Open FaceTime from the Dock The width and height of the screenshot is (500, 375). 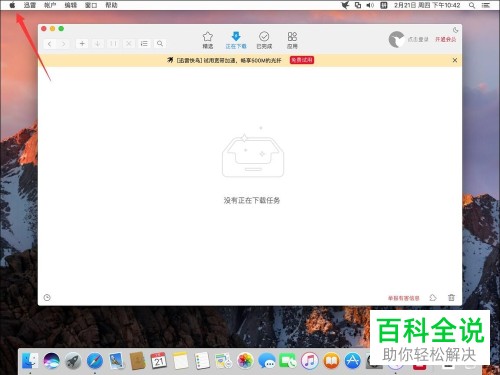coord(288,360)
